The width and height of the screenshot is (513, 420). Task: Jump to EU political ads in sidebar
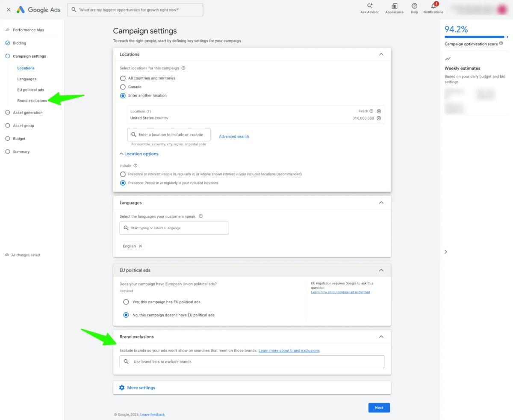31,90
